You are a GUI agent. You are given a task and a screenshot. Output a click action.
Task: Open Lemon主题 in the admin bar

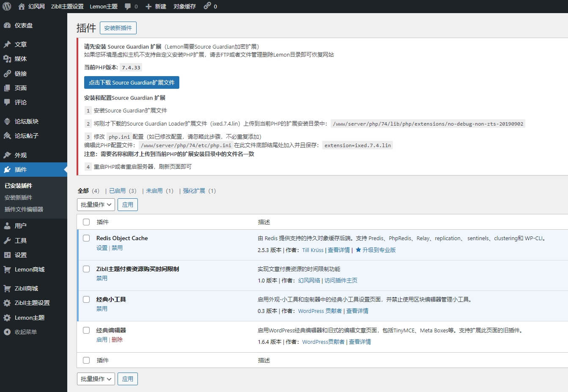[104, 6]
